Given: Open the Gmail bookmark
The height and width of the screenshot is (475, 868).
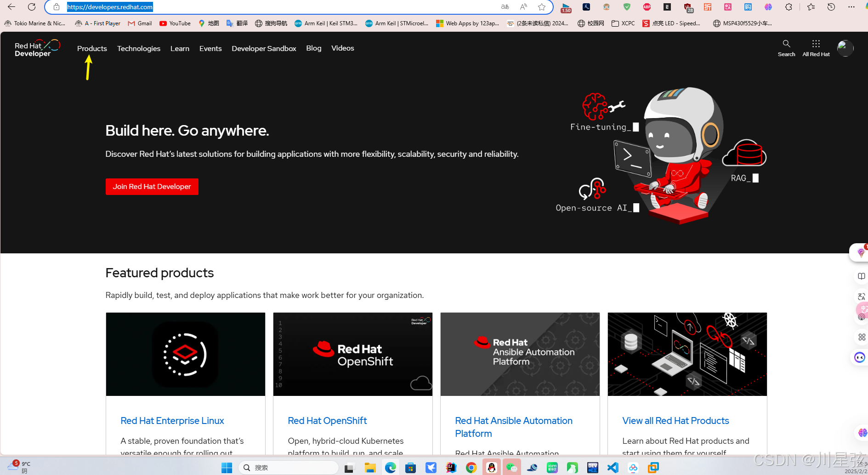Looking at the screenshot, I should [x=140, y=23].
